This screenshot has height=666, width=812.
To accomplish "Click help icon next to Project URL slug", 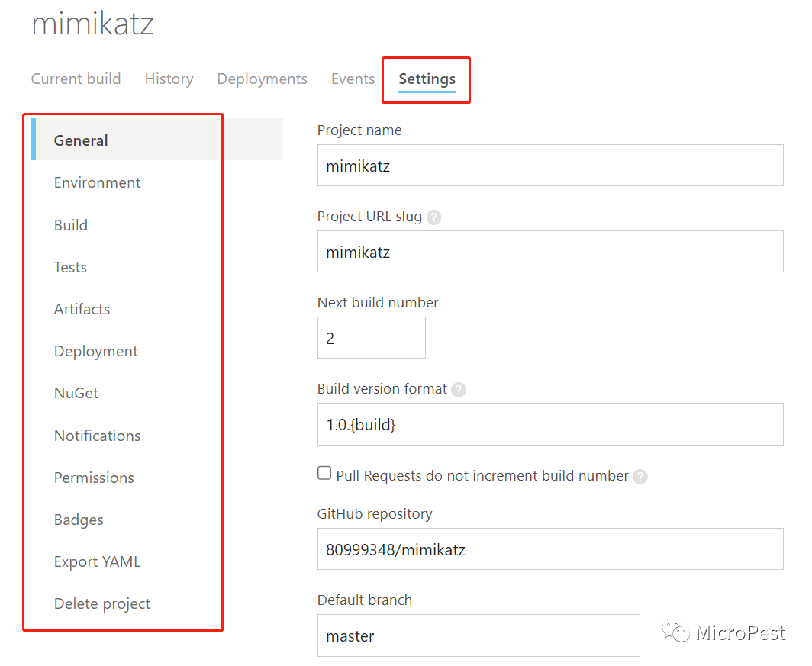I will click(433, 217).
